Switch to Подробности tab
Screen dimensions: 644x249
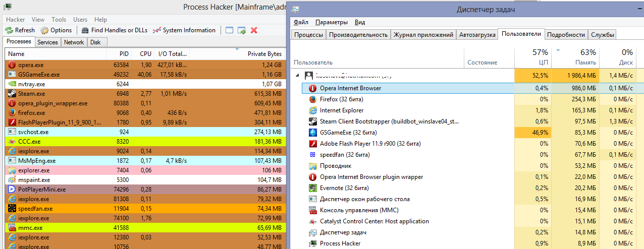pos(566,35)
